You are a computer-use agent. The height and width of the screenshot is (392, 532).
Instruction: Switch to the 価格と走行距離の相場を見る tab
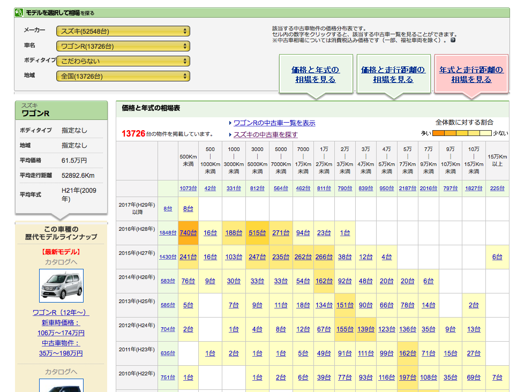(x=393, y=74)
